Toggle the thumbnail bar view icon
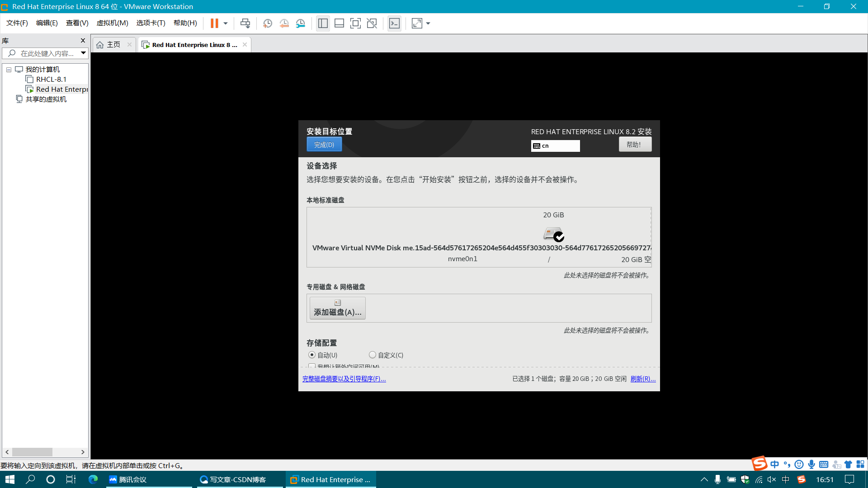Image resolution: width=868 pixels, height=488 pixels. (x=339, y=23)
